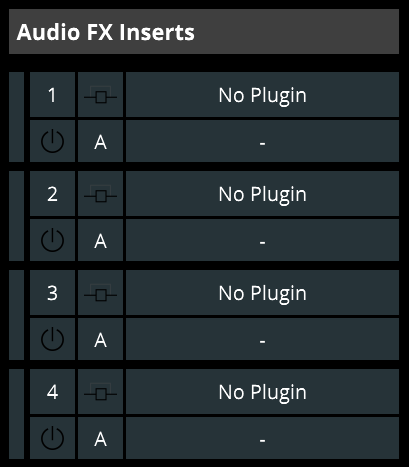409x467 pixels.
Task: Open the preset dash field under insert 2
Action: pos(262,240)
